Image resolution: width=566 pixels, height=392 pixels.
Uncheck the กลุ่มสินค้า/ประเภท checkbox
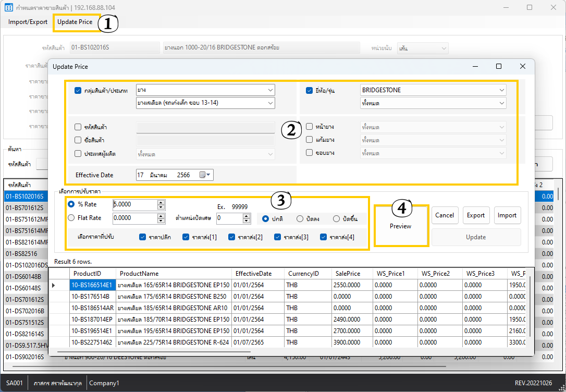click(78, 90)
